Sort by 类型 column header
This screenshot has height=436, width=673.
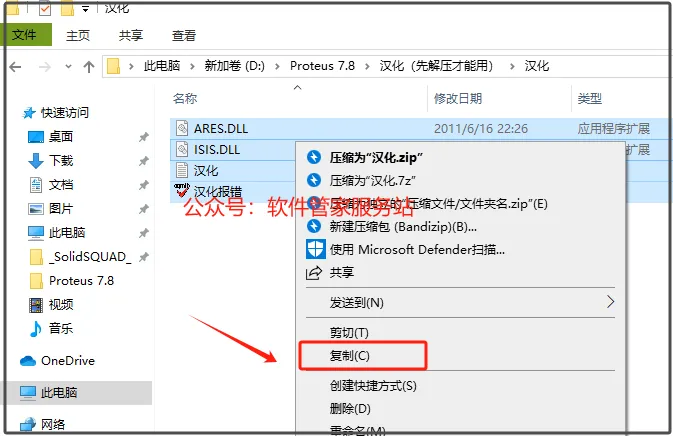pyautogui.click(x=589, y=98)
